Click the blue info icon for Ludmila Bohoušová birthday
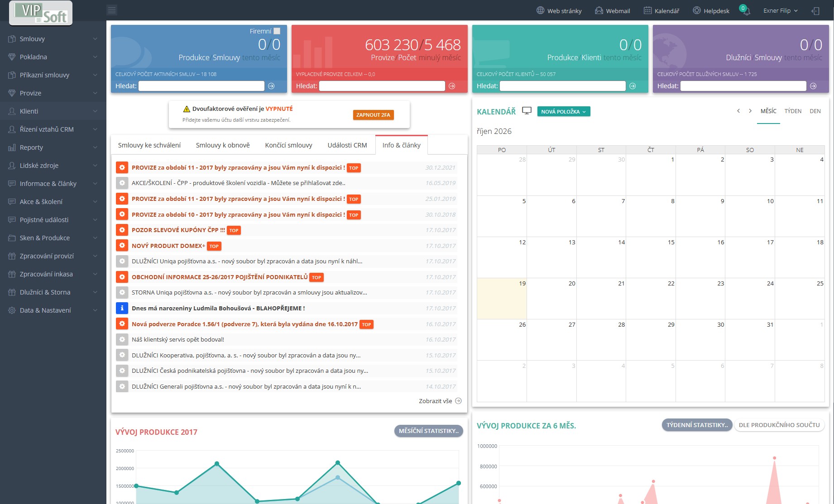The height and width of the screenshot is (504, 834). pyautogui.click(x=122, y=308)
